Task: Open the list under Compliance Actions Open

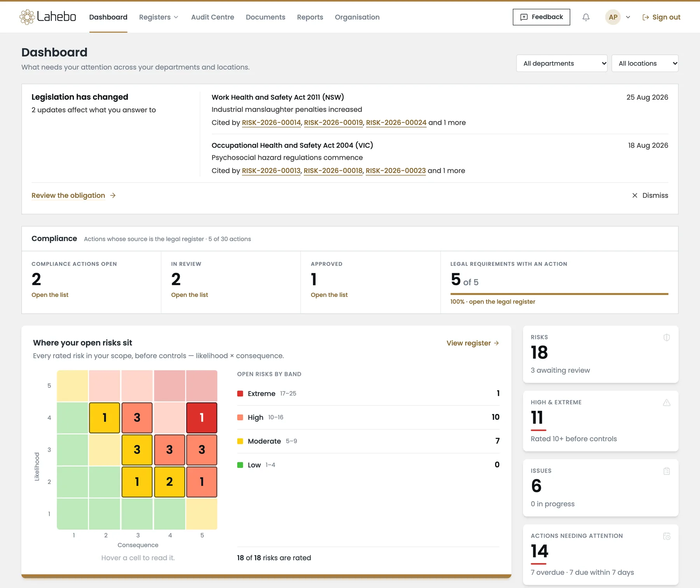Action: click(50, 295)
